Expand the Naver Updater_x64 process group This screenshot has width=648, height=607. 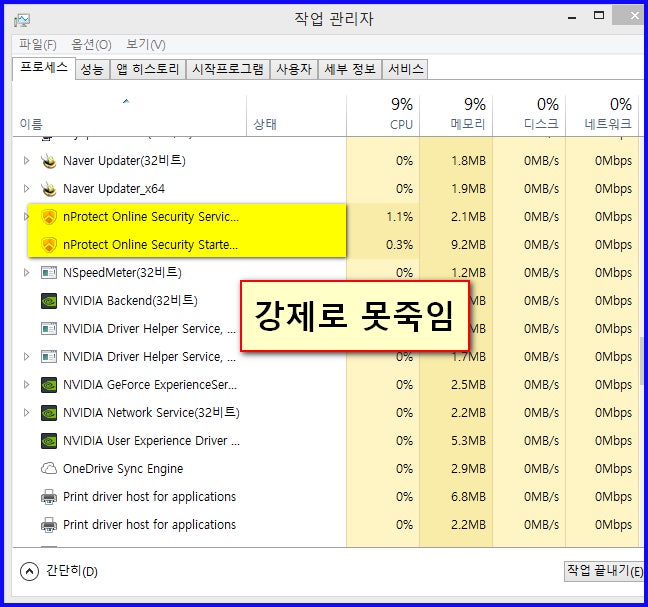(26, 189)
